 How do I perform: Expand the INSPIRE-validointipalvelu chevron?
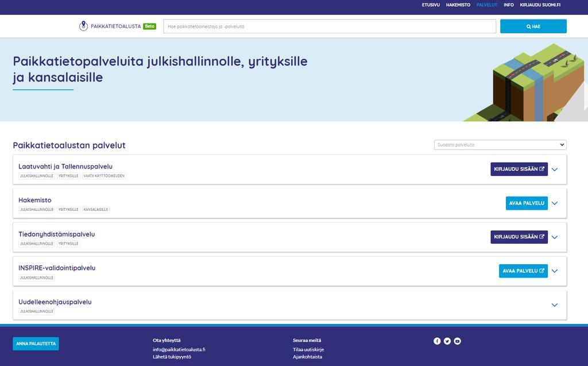[555, 271]
